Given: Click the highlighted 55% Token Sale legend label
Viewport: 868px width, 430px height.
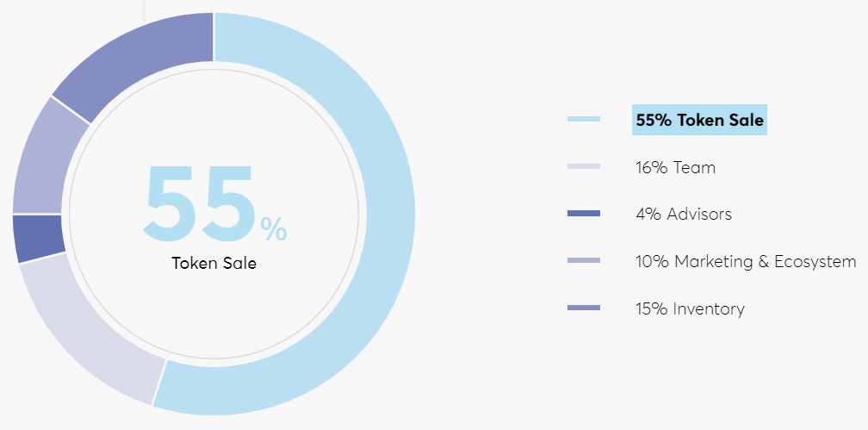Looking at the screenshot, I should 699,120.
